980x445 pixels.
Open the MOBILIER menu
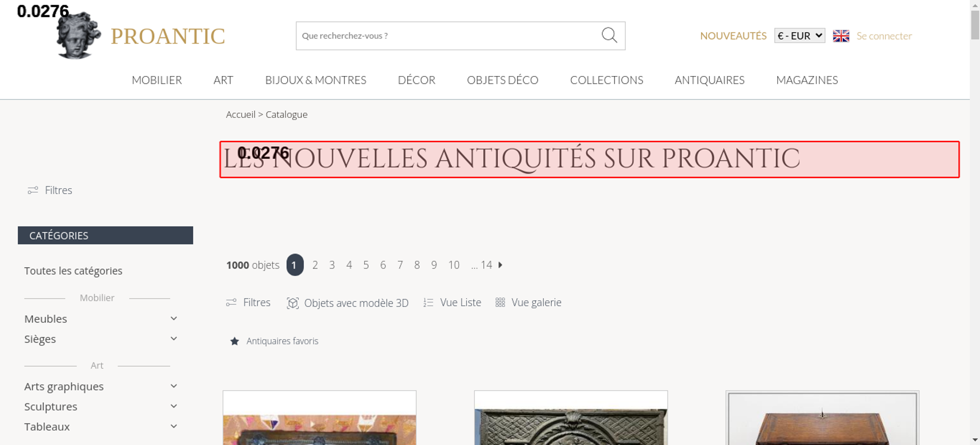(157, 80)
